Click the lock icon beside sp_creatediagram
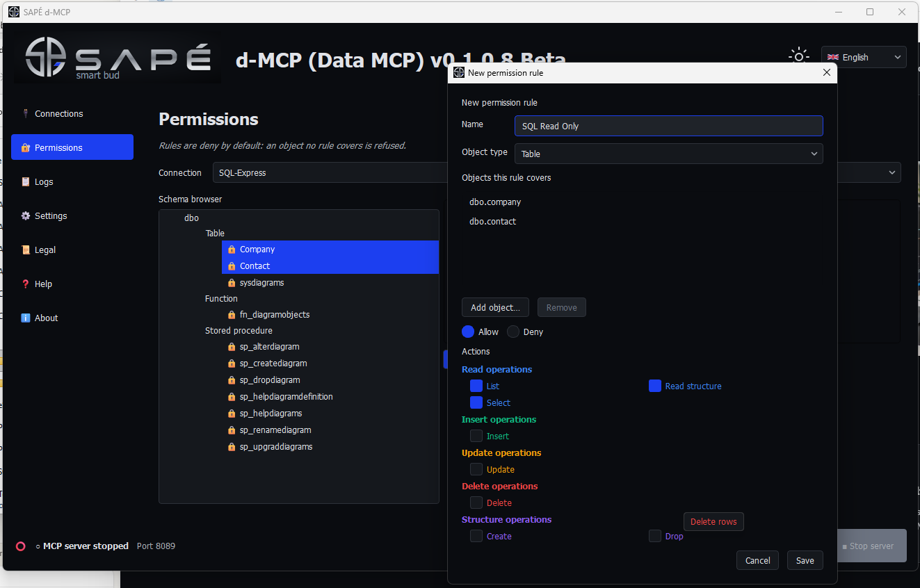Image resolution: width=920 pixels, height=588 pixels. [x=232, y=364]
